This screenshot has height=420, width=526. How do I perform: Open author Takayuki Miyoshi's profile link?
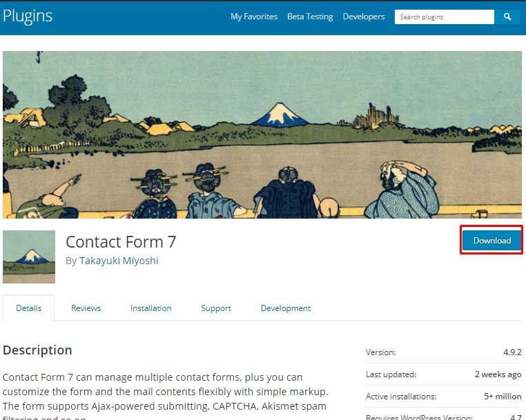(119, 261)
